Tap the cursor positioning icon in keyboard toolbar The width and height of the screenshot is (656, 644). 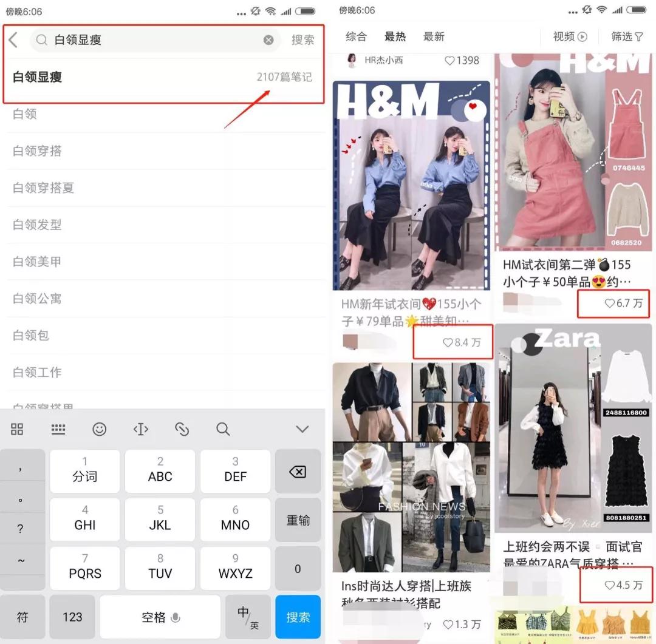click(x=140, y=429)
